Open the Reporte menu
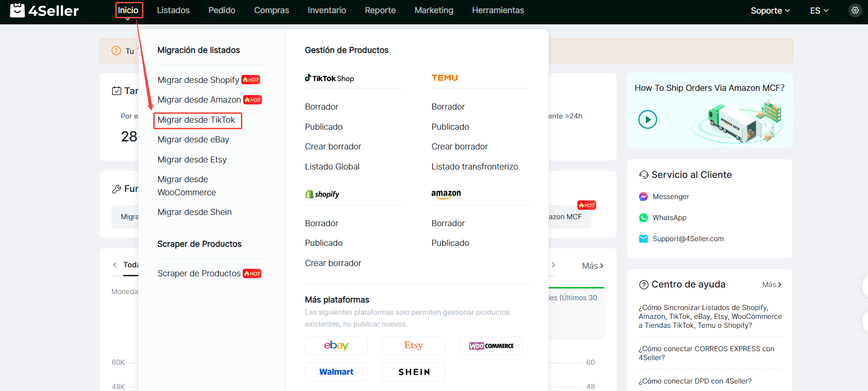 coord(381,10)
